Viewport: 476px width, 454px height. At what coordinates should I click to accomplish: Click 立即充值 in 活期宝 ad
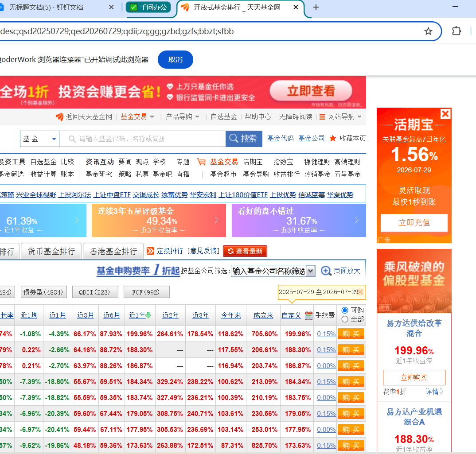pos(414,222)
